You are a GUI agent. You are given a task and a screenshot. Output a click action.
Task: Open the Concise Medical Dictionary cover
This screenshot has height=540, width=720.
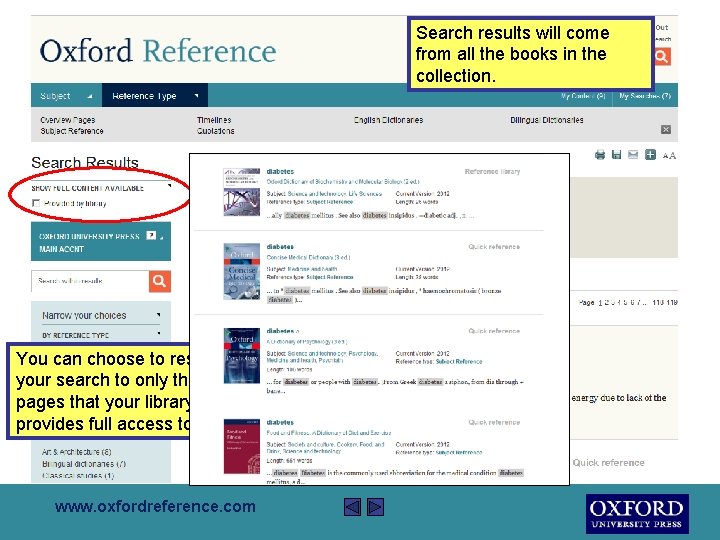242,271
